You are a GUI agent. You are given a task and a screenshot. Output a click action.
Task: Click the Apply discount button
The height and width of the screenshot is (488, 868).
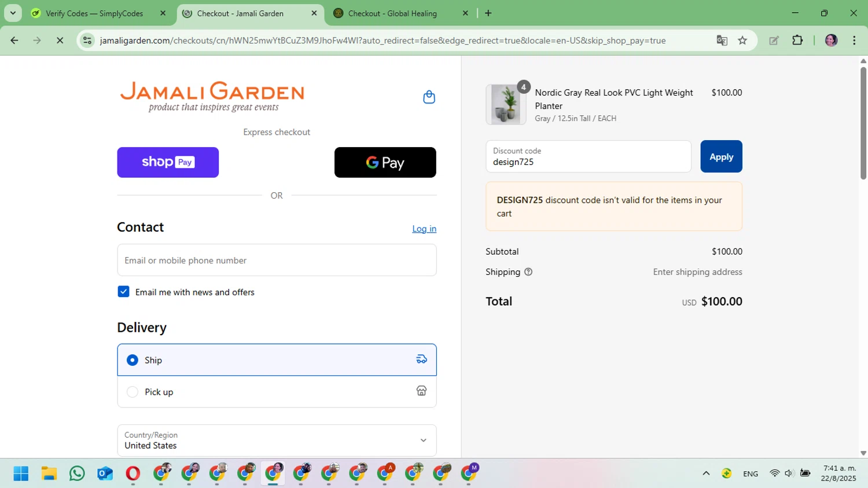(721, 156)
